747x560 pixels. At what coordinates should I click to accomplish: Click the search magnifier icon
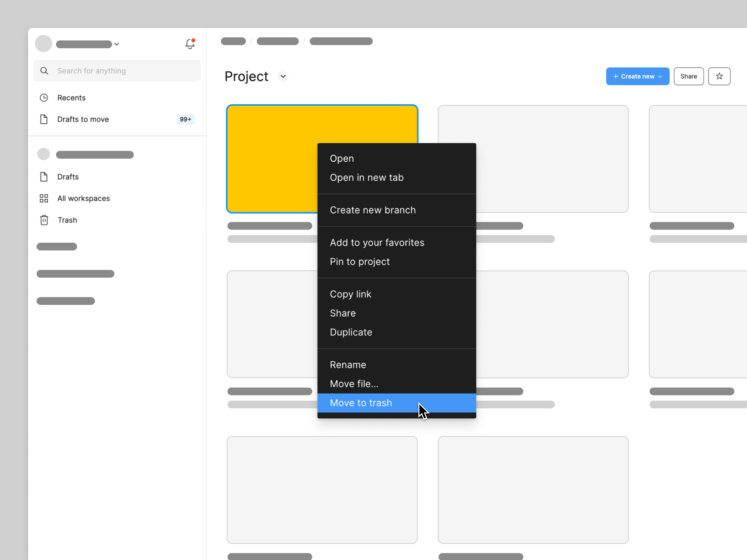click(x=44, y=71)
